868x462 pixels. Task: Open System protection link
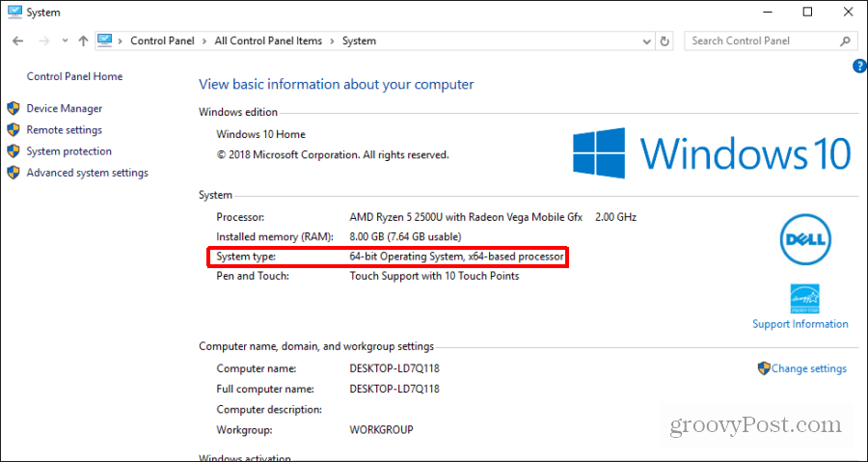(69, 151)
